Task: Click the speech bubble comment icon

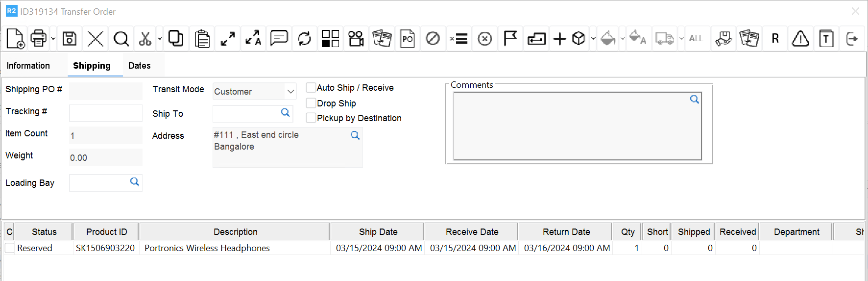Action: pos(279,38)
